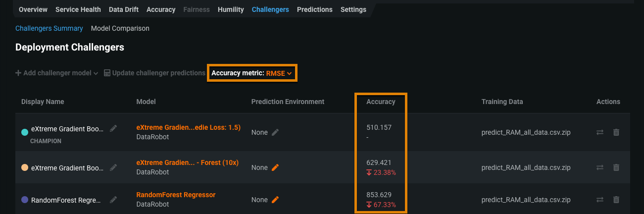Replace champion with RandomForest Regressor challenger
The width and height of the screenshot is (644, 214).
pyautogui.click(x=600, y=200)
